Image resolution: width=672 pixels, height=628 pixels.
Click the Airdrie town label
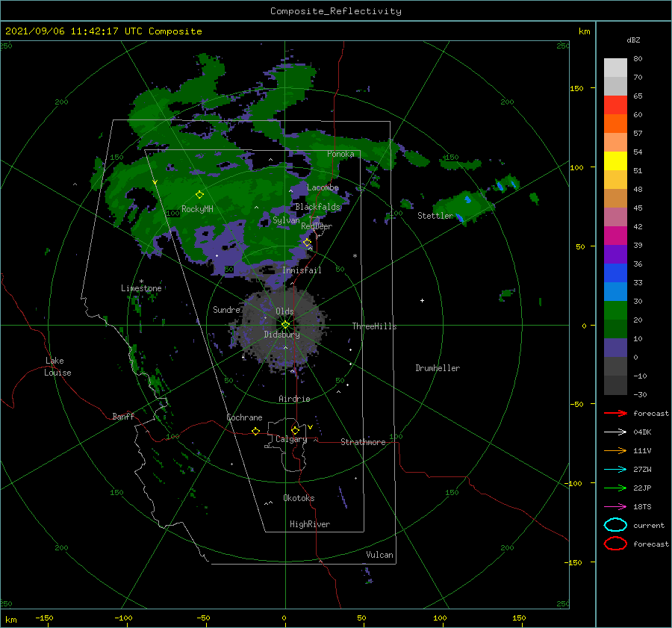point(294,399)
